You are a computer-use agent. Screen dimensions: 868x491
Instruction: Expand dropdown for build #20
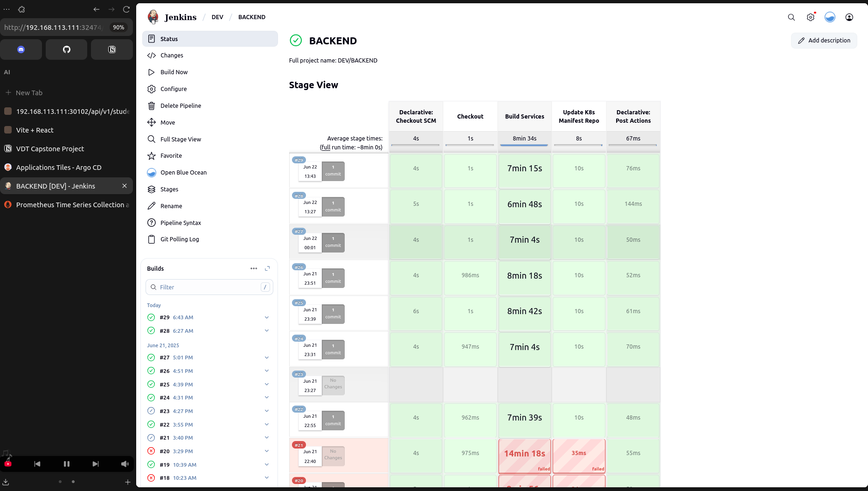(267, 451)
